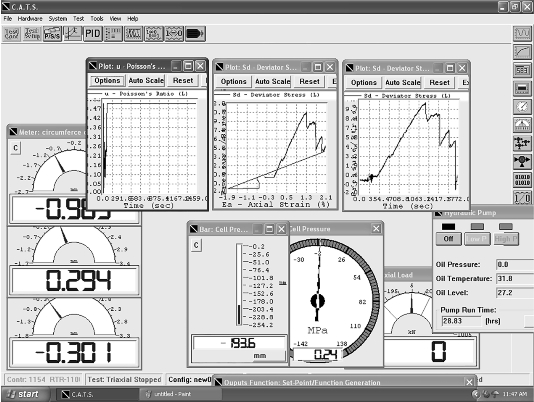Click the Oil Temperature value field
This screenshot has height=402, width=534.
coord(515,279)
